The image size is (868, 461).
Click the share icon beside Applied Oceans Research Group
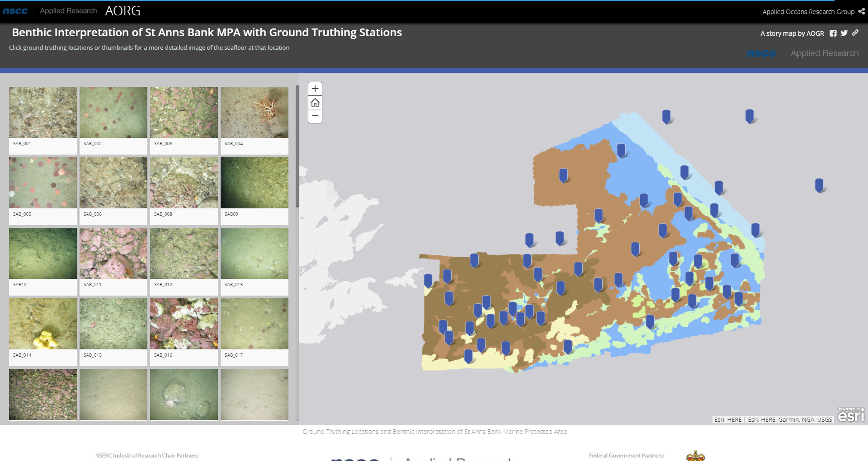tap(861, 12)
